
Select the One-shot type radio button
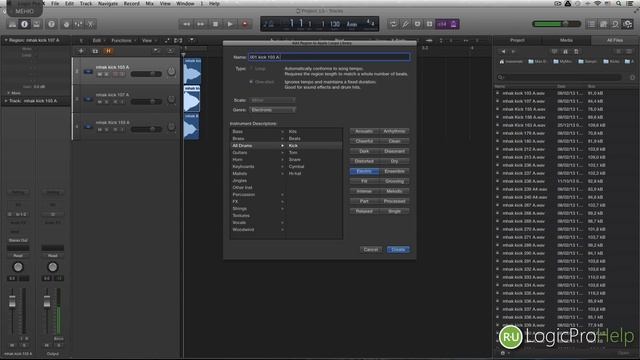(251, 82)
